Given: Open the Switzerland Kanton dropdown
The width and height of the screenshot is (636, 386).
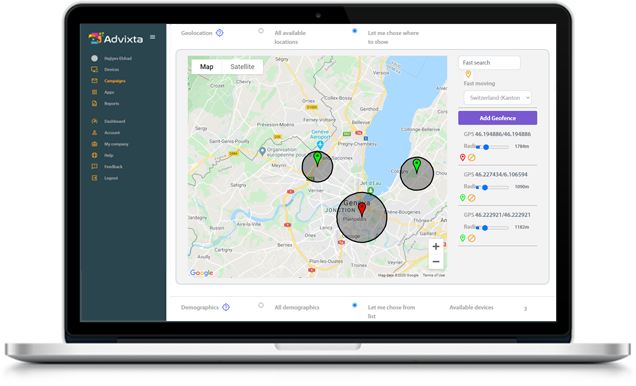Looking at the screenshot, I should (497, 98).
